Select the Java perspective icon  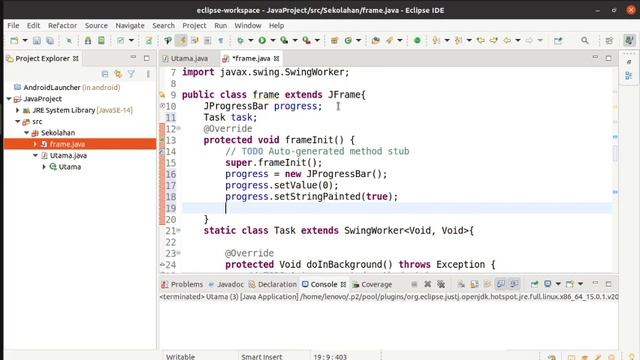629,40
